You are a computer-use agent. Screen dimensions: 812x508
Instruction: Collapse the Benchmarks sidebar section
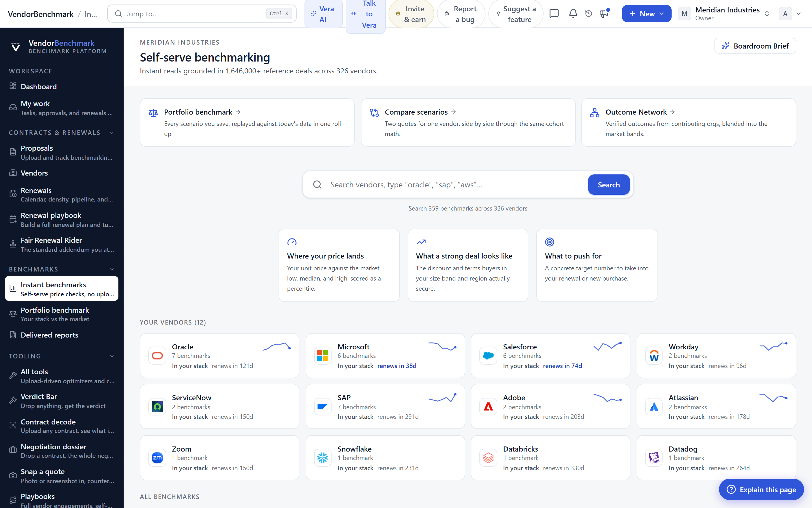(112, 270)
